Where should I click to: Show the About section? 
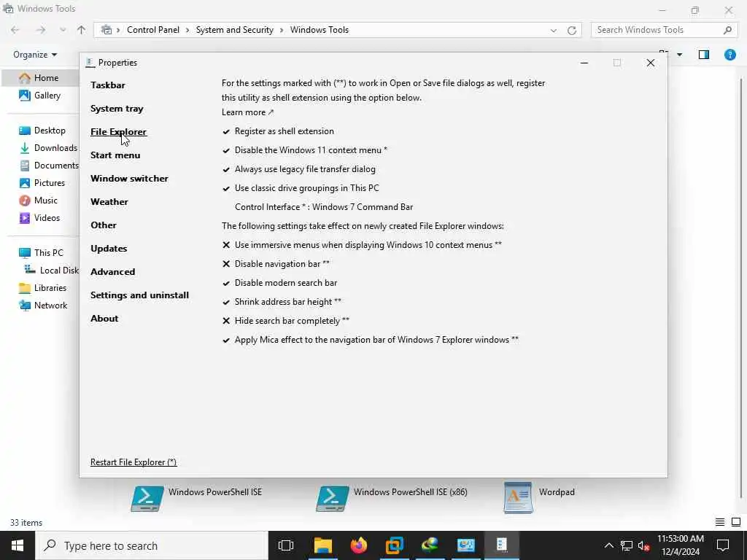(104, 319)
